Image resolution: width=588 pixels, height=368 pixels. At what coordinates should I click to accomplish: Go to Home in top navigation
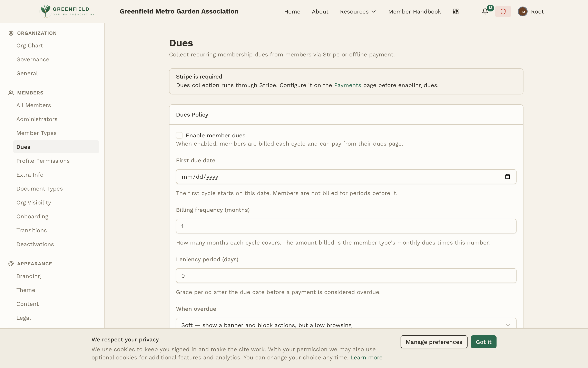click(x=292, y=11)
